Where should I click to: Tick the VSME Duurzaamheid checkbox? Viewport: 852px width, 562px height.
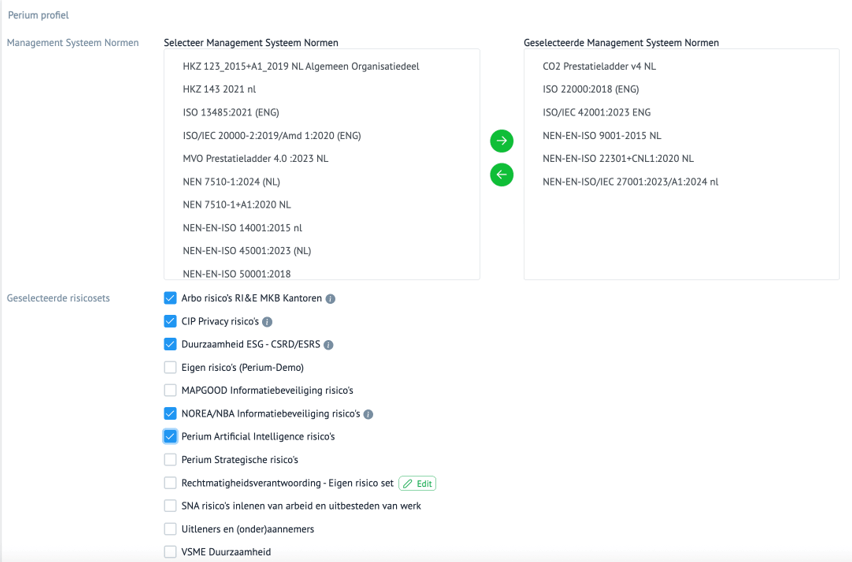[170, 552]
